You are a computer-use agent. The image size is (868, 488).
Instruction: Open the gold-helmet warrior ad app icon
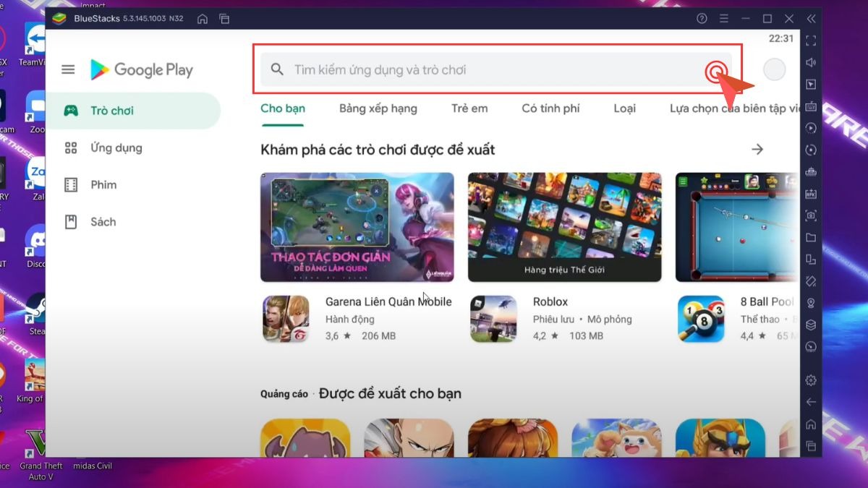coord(720,438)
